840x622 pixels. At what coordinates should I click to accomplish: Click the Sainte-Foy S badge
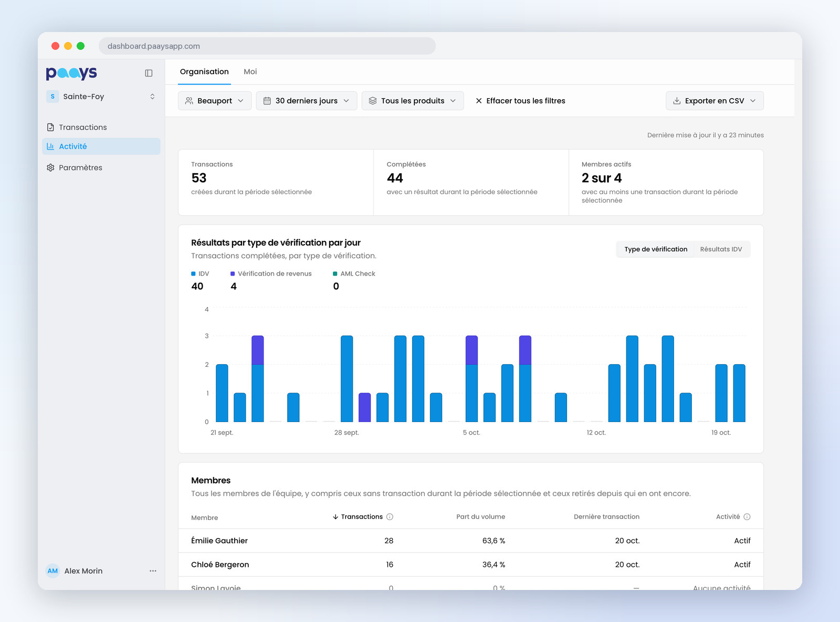[x=52, y=97]
